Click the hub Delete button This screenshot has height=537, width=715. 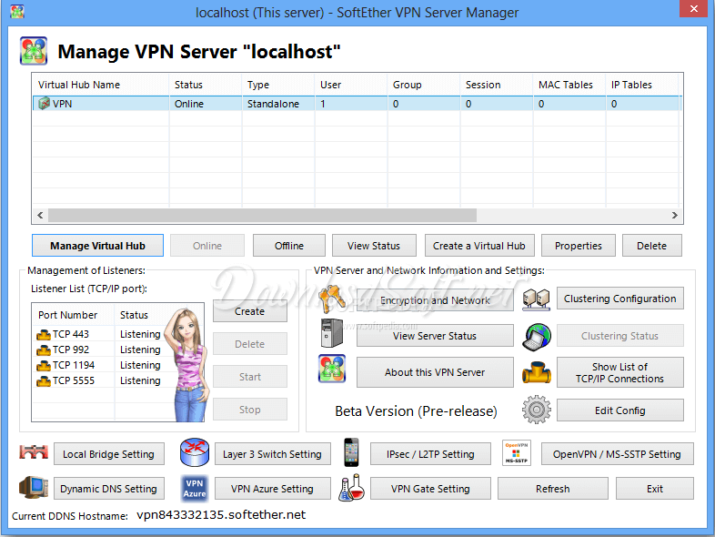point(652,246)
